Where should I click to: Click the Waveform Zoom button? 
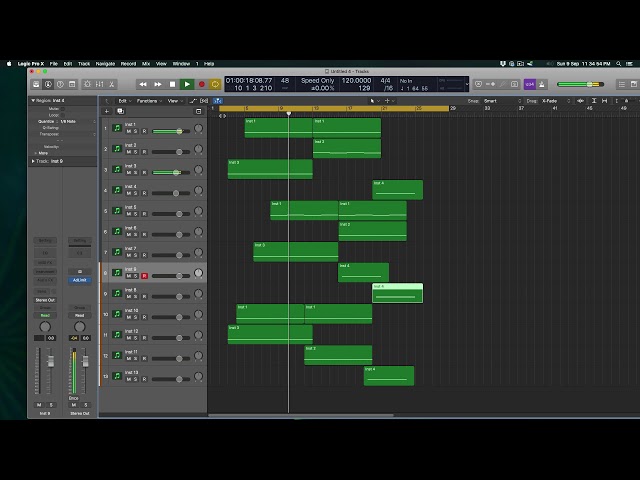581,101
